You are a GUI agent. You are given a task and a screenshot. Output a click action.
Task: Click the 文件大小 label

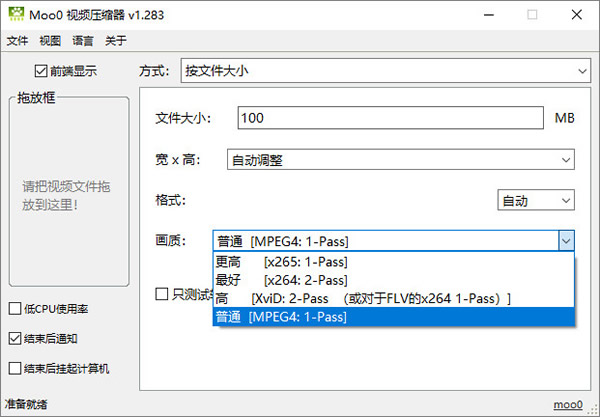[183, 118]
